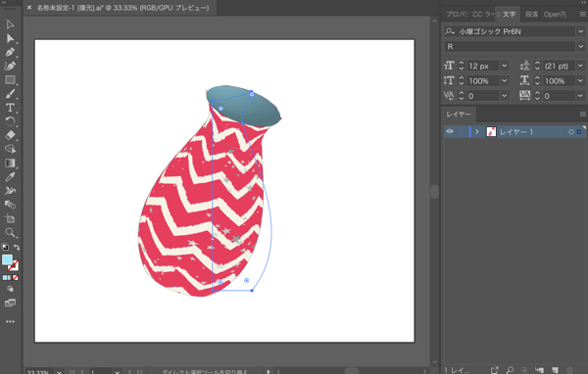Select the Pen tool

click(10, 52)
